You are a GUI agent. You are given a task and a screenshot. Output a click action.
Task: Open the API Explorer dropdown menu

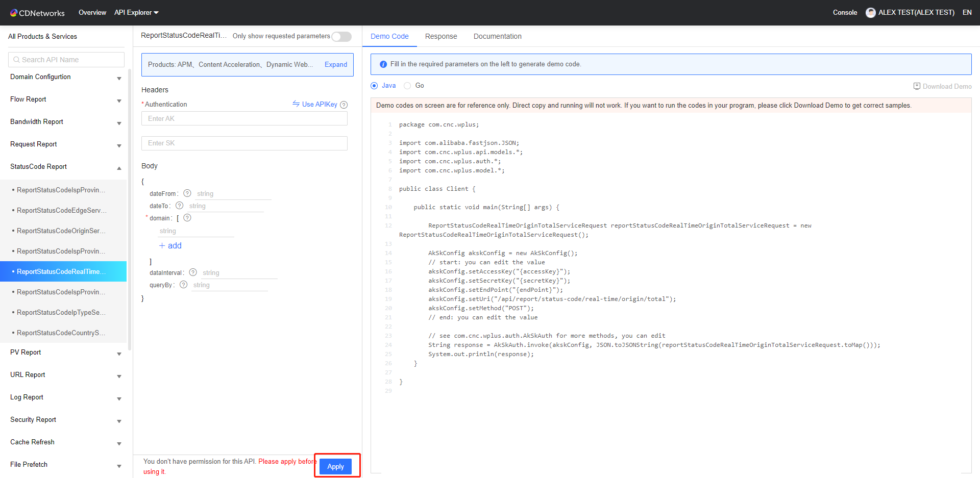(136, 13)
